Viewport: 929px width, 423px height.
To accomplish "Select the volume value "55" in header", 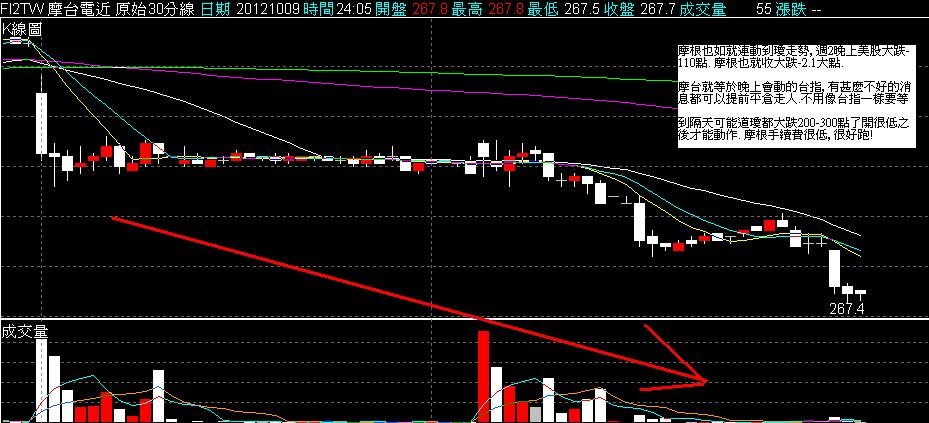I will [x=763, y=9].
